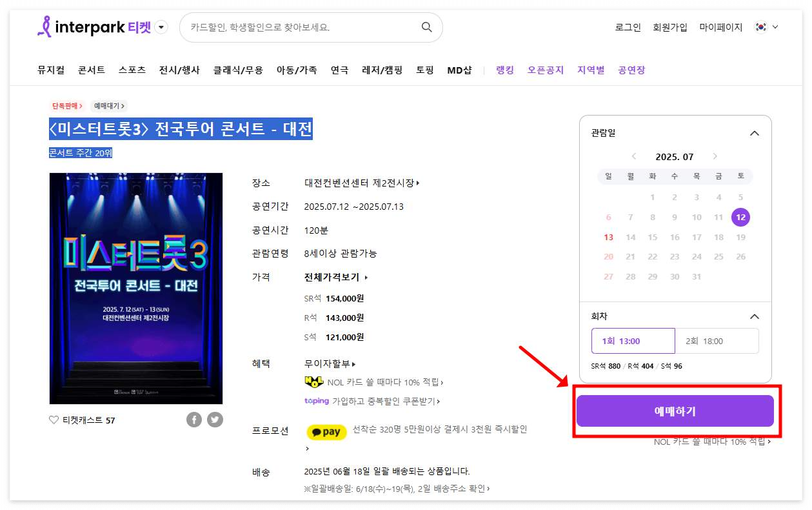
Task: Expand 무이자할부 benefit details
Action: 330,364
